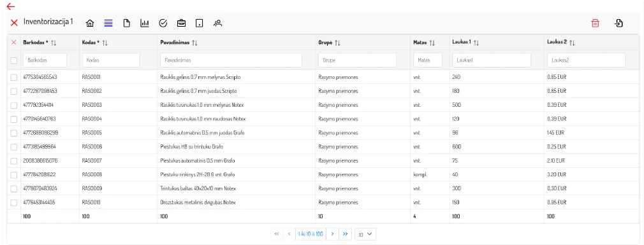Select the list lines icon
This screenshot has height=245, width=644.
pos(108,24)
